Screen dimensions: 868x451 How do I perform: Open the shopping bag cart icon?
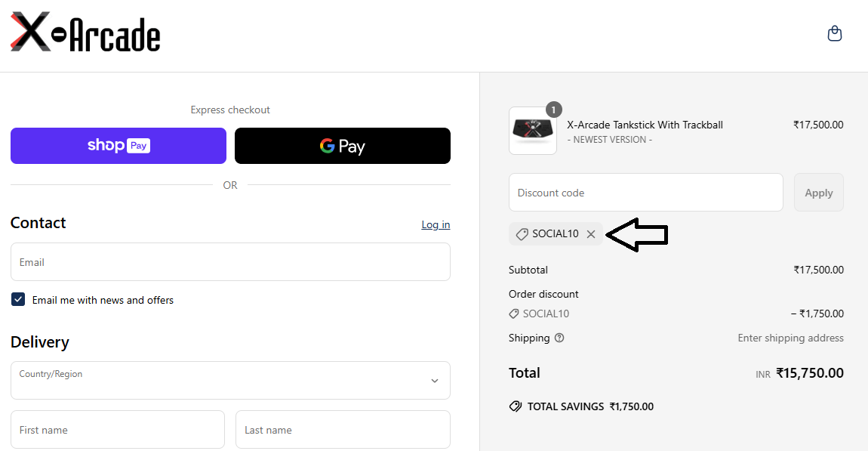(x=834, y=34)
